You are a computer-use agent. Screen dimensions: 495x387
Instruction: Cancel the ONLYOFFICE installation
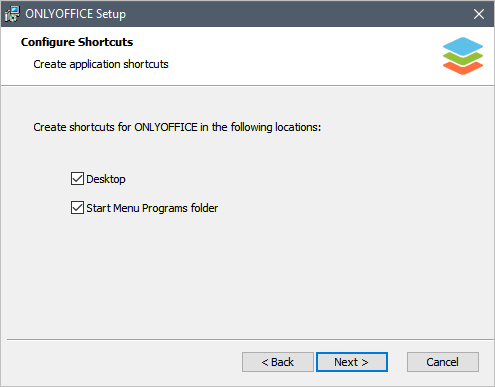click(x=443, y=362)
